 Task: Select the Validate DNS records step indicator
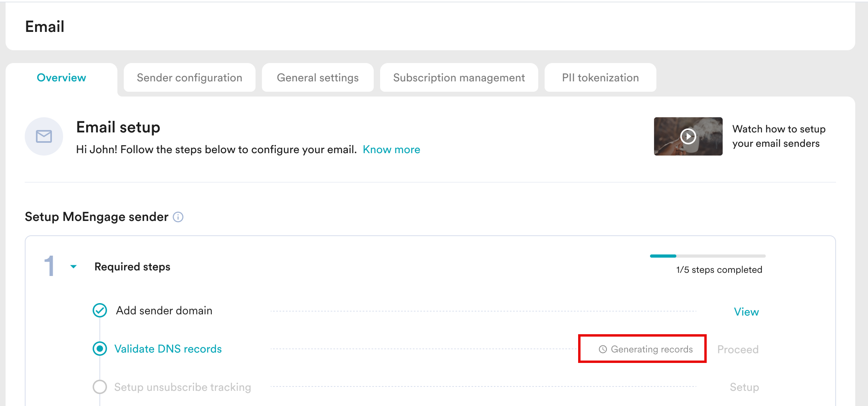[x=100, y=349]
